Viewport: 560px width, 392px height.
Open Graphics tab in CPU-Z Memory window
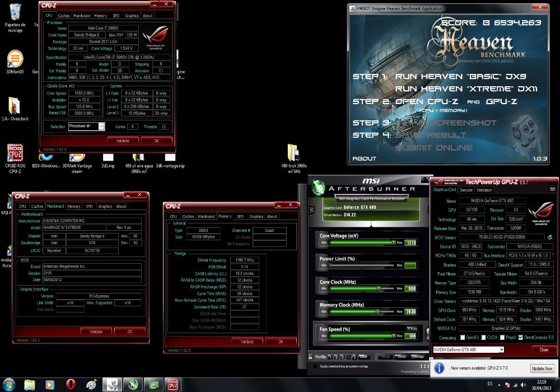[x=256, y=216]
